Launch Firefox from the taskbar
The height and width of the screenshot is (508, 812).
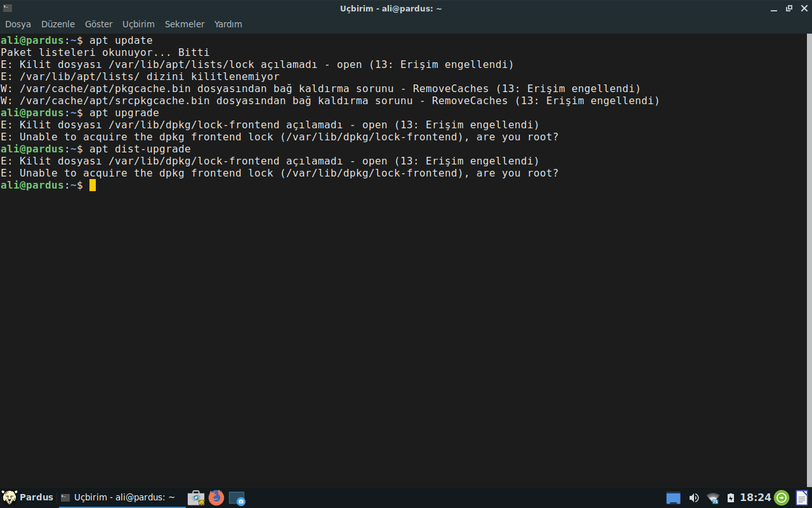click(216, 497)
